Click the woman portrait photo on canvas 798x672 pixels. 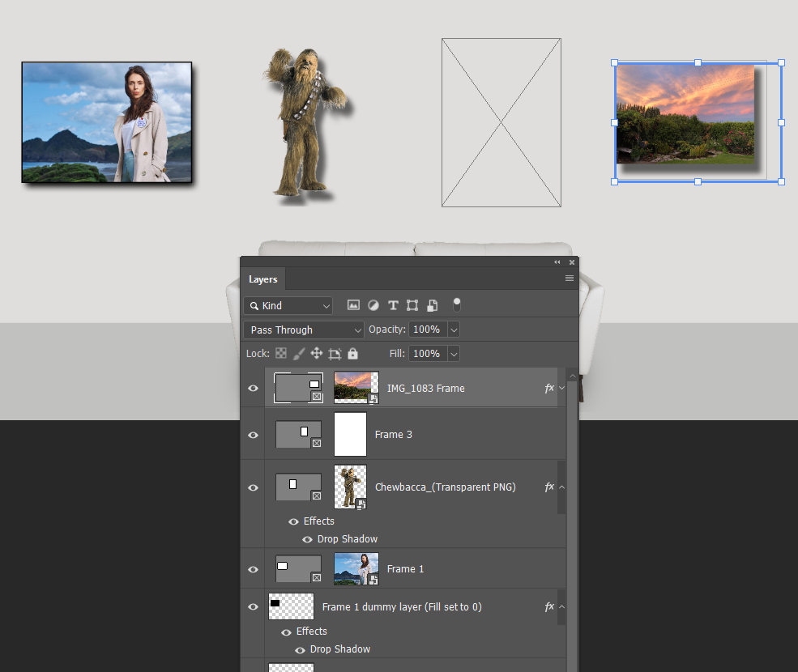pyautogui.click(x=107, y=122)
